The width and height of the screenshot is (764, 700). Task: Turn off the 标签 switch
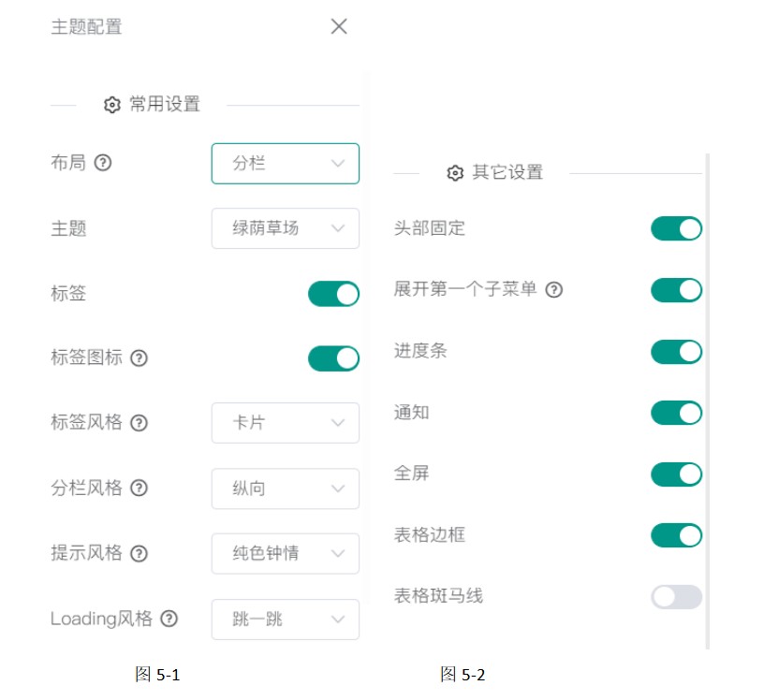tap(333, 294)
